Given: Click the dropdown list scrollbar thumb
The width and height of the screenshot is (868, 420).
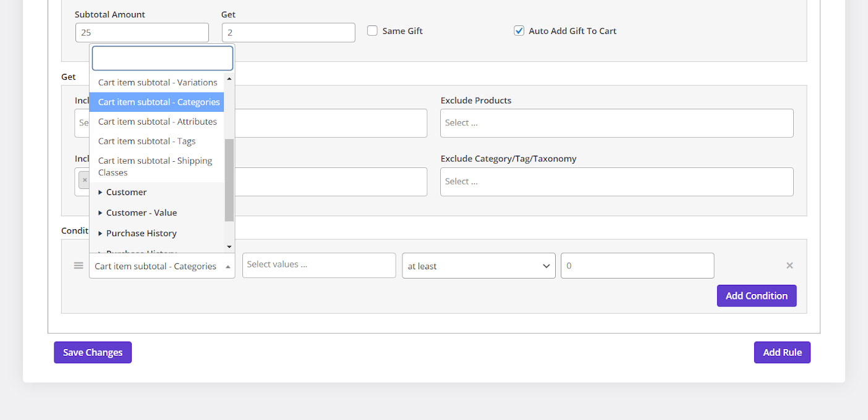Looking at the screenshot, I should click(x=229, y=179).
